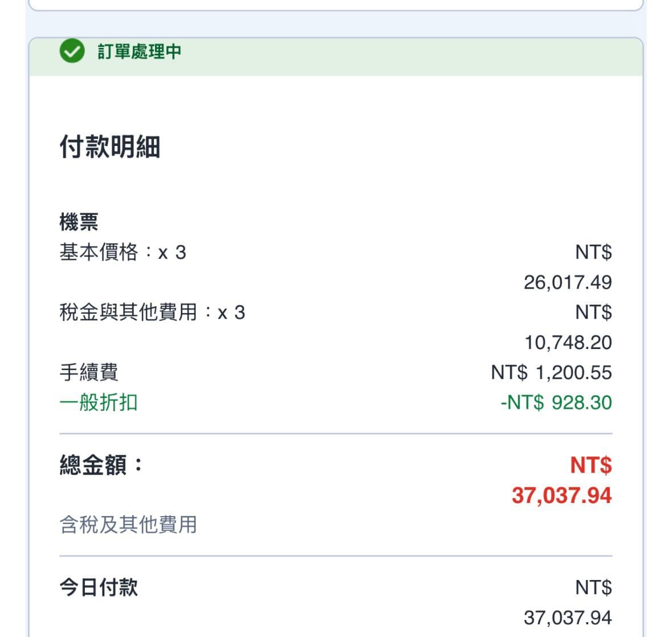Select the 付款明細 heading
The width and height of the screenshot is (672, 637).
click(110, 147)
